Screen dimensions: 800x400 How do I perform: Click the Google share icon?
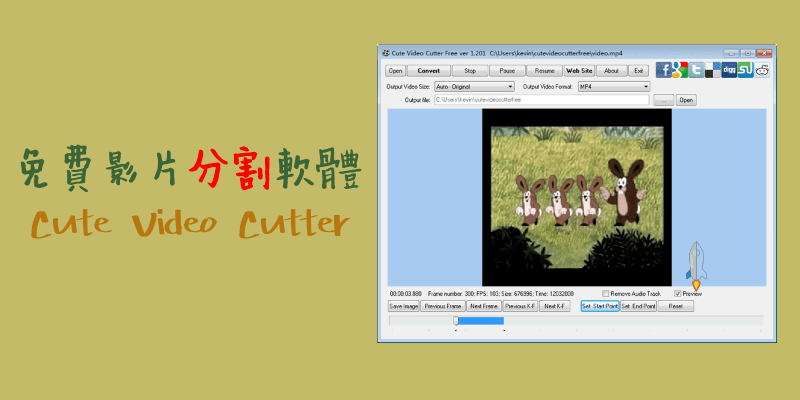(x=679, y=70)
